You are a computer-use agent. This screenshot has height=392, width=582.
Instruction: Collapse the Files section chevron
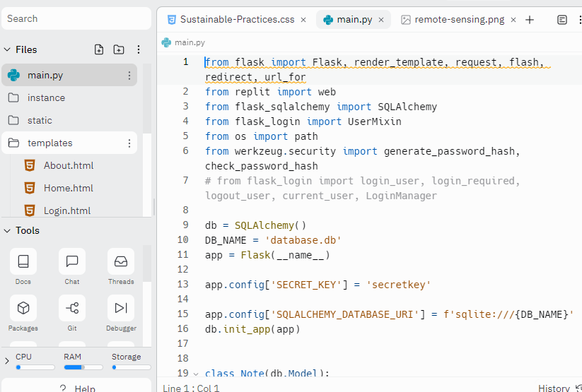[x=7, y=49]
